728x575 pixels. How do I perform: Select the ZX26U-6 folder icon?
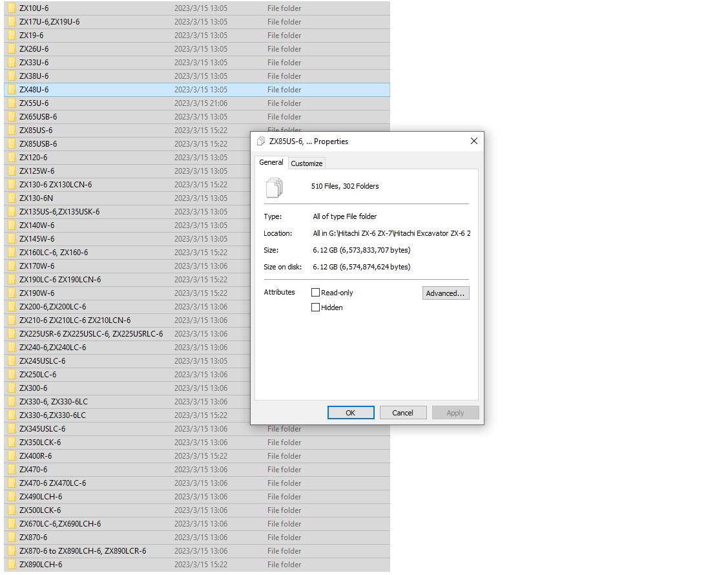pos(12,48)
